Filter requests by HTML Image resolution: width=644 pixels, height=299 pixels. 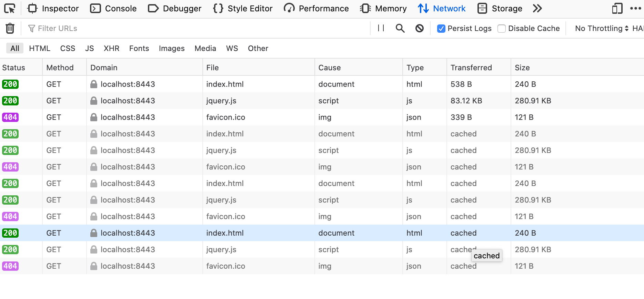[40, 48]
